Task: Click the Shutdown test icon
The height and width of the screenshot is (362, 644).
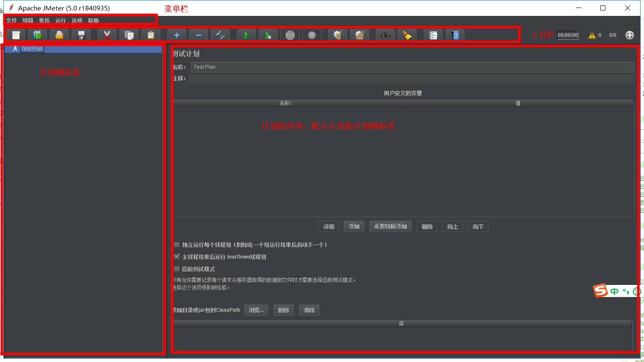Action: click(312, 35)
